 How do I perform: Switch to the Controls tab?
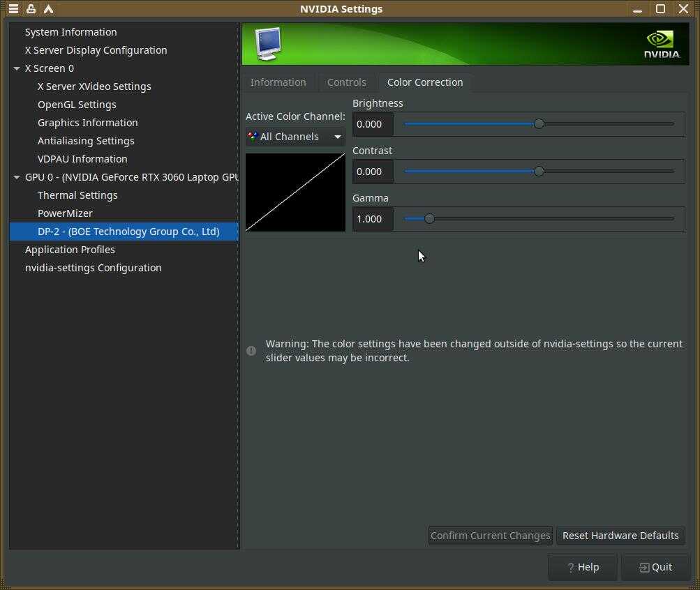[x=346, y=82]
